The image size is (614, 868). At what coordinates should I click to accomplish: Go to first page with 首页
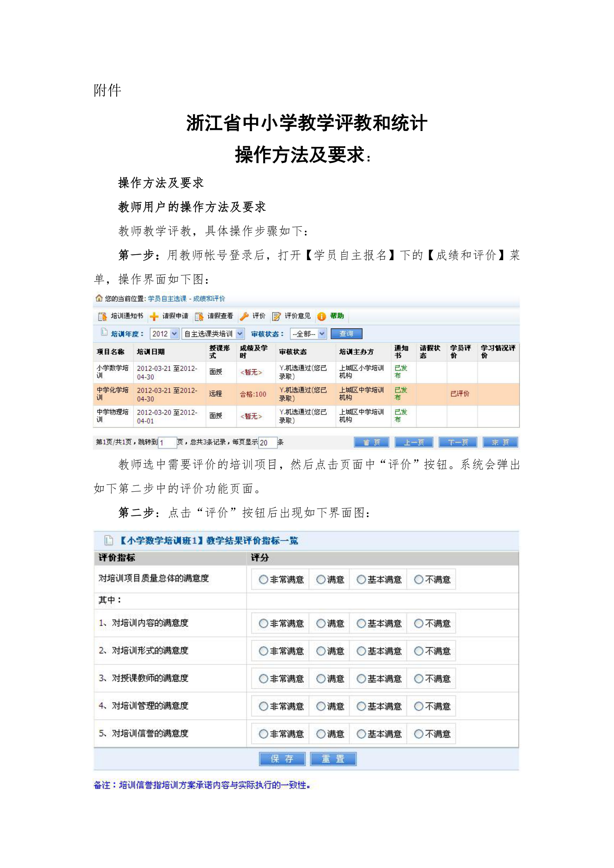371,442
